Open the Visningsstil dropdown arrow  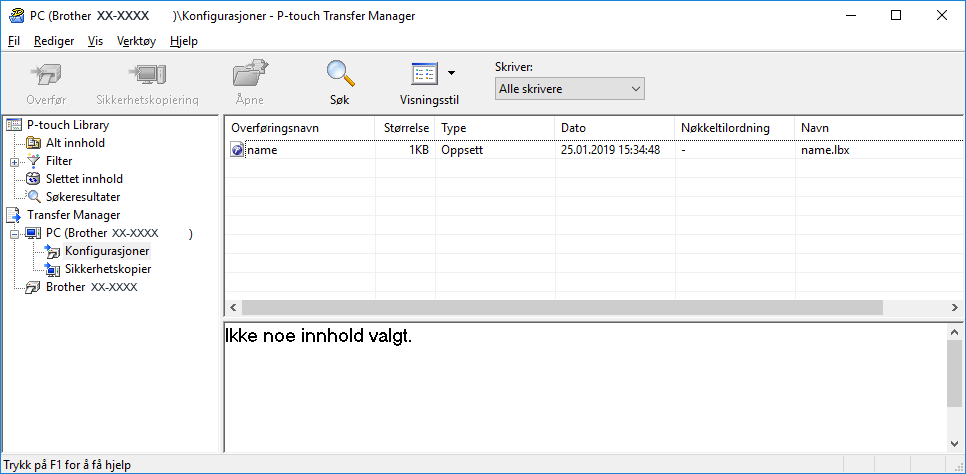pos(452,73)
